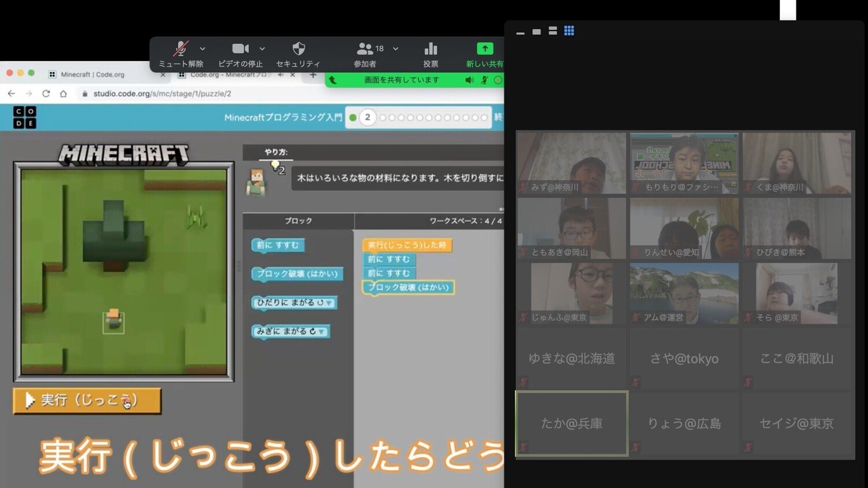Image resolution: width=868 pixels, height=488 pixels.
Task: Expand audio options arrow beside mute
Action: tap(203, 49)
